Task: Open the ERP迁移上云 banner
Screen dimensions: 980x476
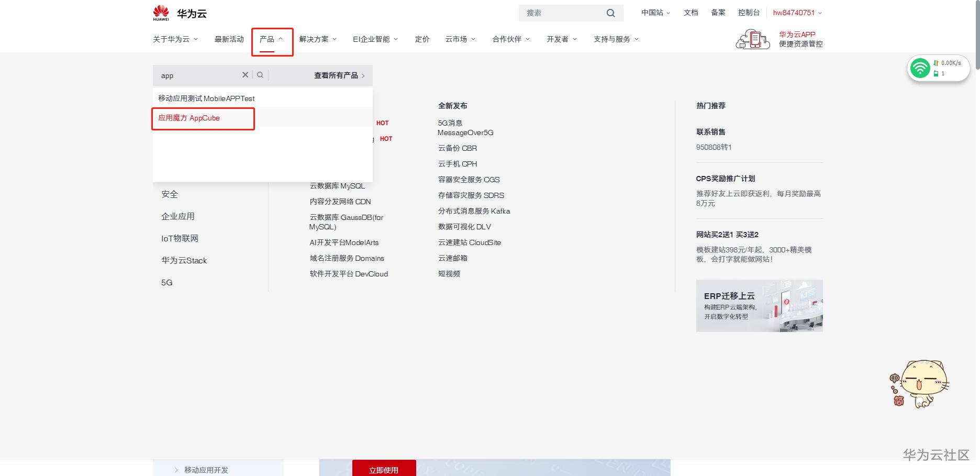Action: (x=759, y=306)
